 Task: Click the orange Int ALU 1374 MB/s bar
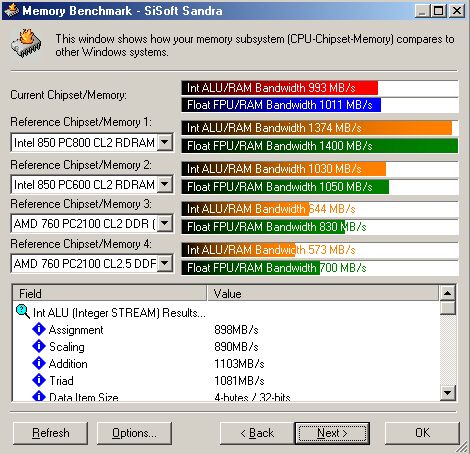(317, 128)
